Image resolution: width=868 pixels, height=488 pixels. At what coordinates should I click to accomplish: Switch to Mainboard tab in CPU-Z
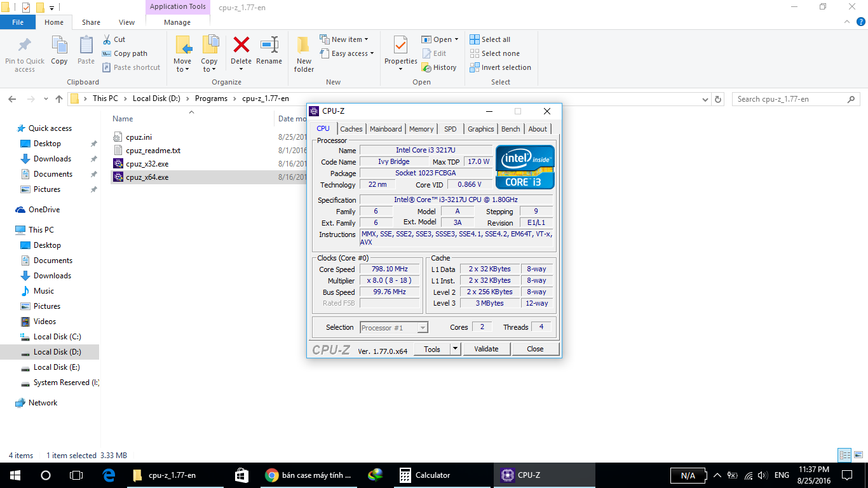click(386, 129)
